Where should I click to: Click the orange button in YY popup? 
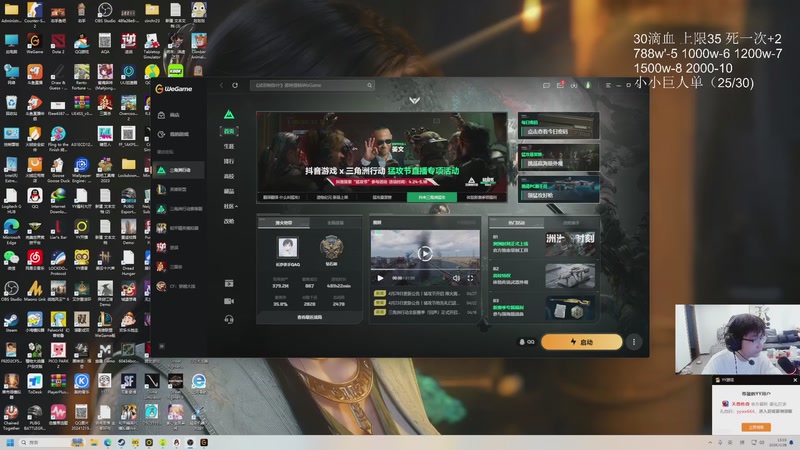[x=756, y=427]
